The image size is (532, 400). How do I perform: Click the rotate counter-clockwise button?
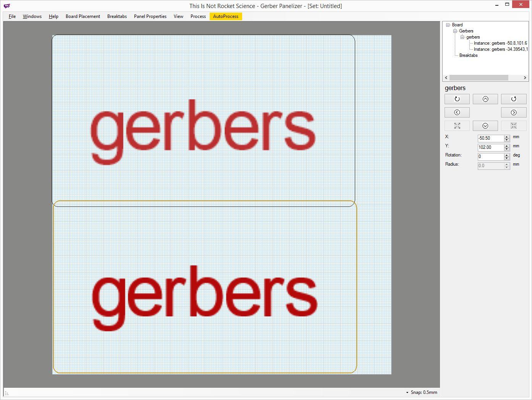(x=514, y=99)
